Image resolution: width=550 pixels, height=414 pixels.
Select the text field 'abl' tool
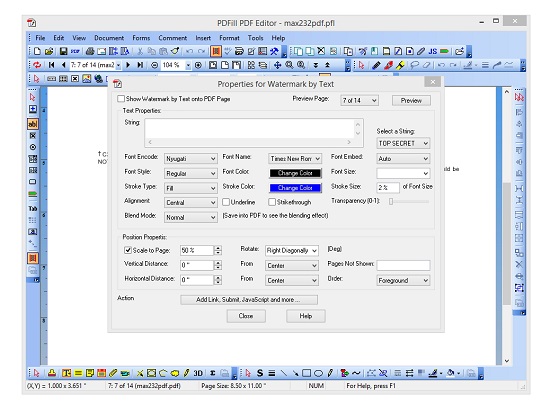(33, 124)
